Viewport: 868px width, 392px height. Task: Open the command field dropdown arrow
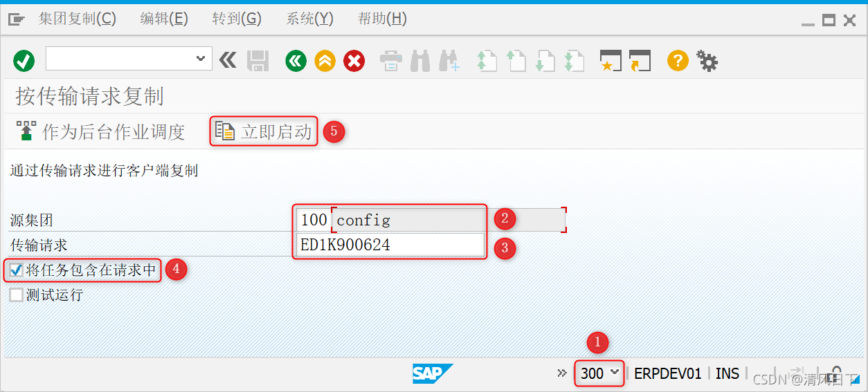click(201, 59)
